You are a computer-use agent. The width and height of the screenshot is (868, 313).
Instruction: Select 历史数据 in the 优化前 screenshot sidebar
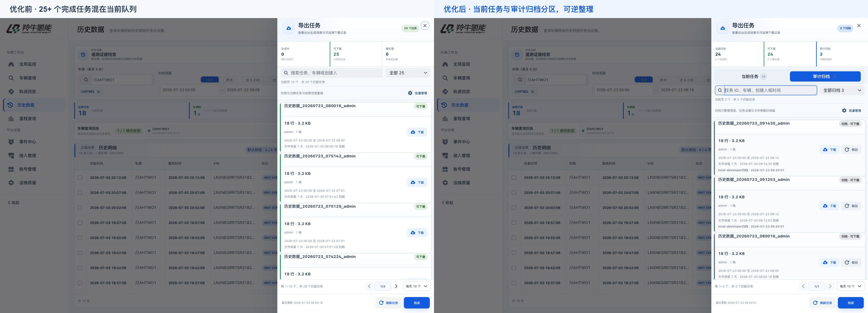click(34, 105)
